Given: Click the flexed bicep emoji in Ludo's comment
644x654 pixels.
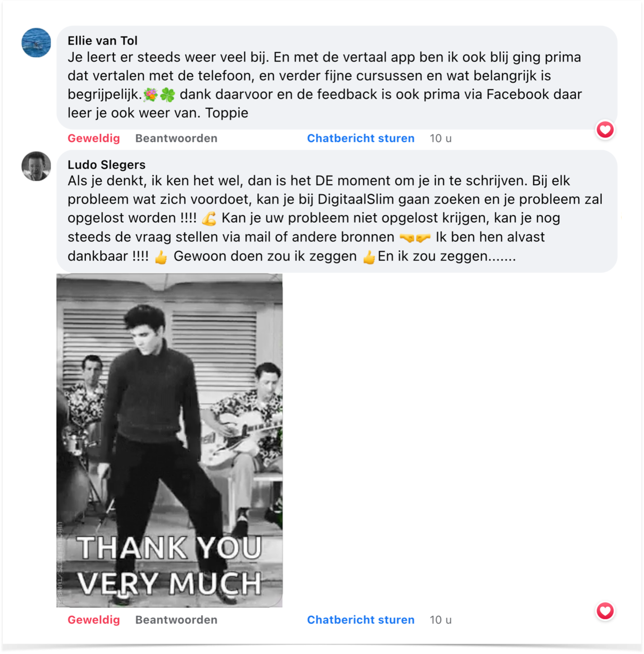Looking at the screenshot, I should (x=209, y=218).
